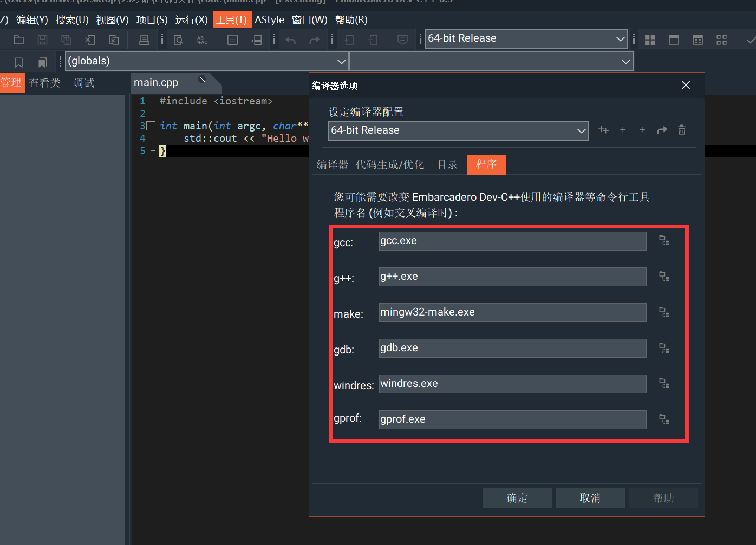Screen dimensions: 756x545
Task: Open Find with the magnifier icon
Action: click(178, 40)
